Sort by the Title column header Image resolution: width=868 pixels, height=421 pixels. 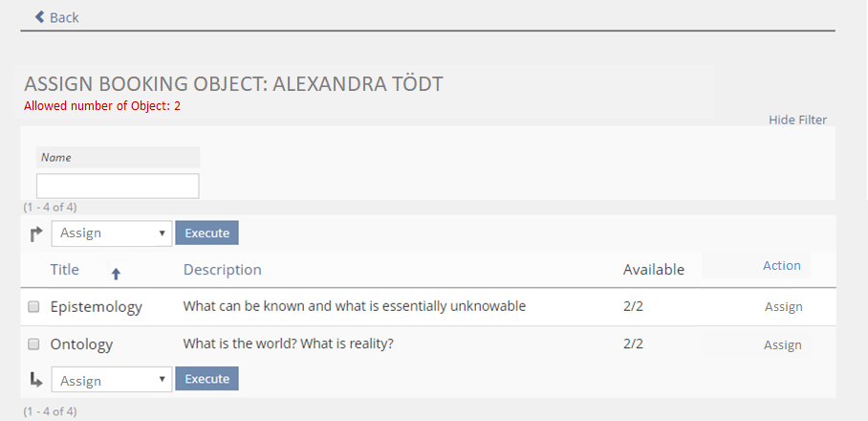[65, 270]
